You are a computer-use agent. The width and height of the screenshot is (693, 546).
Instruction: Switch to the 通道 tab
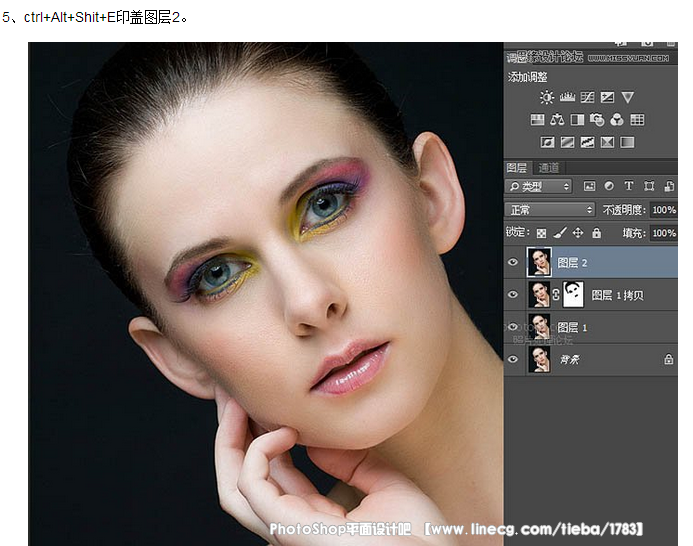point(548,168)
